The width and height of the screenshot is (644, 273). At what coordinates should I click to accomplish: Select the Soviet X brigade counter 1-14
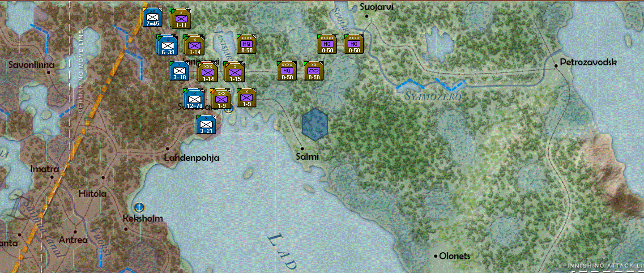click(194, 45)
